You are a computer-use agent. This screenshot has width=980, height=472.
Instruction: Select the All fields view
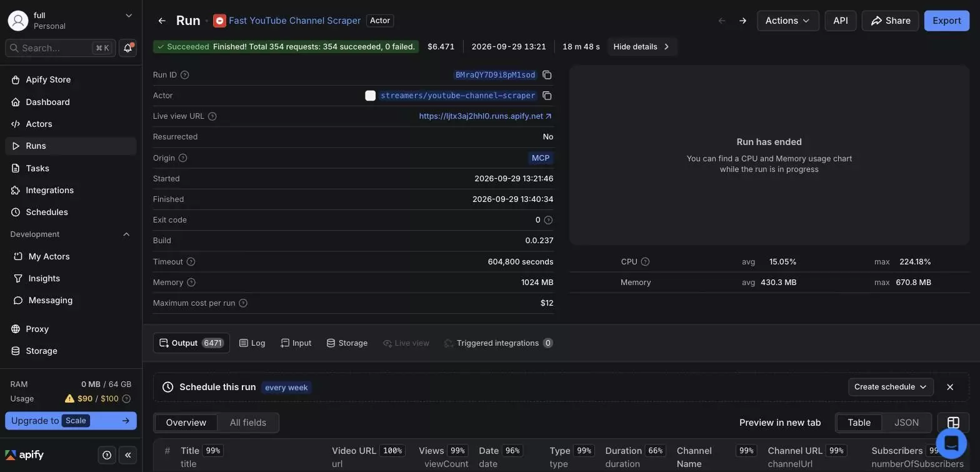click(x=248, y=423)
